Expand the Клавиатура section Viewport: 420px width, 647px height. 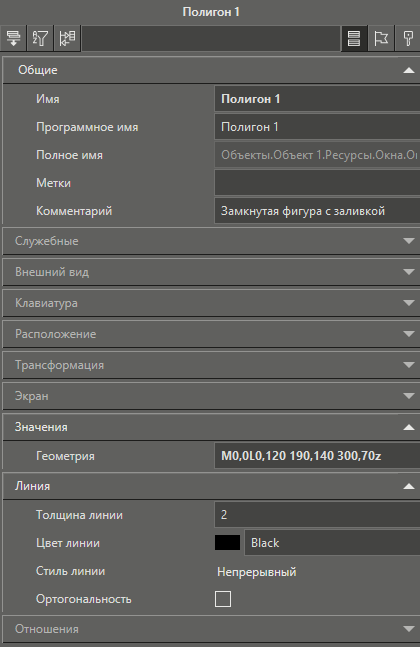click(211, 303)
